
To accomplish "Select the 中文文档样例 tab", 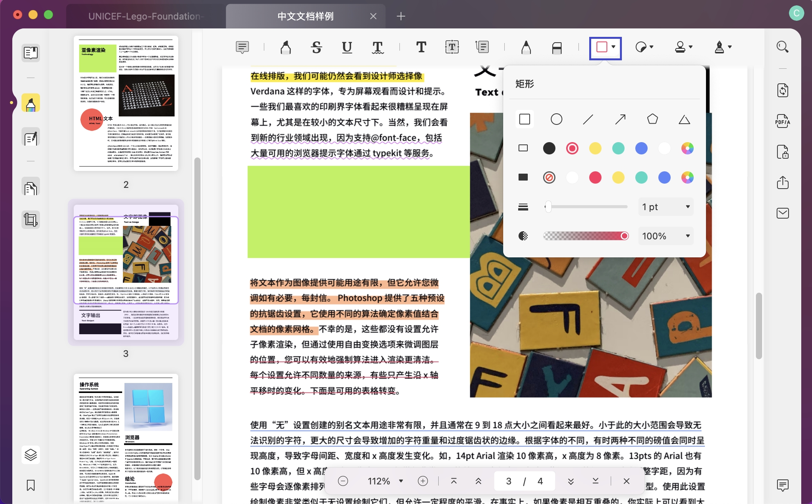I will point(305,16).
